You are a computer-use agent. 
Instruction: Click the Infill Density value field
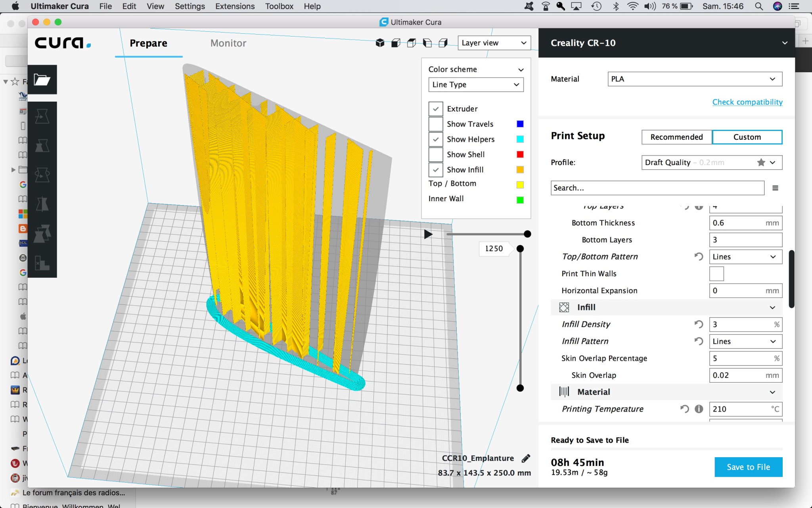(x=745, y=324)
